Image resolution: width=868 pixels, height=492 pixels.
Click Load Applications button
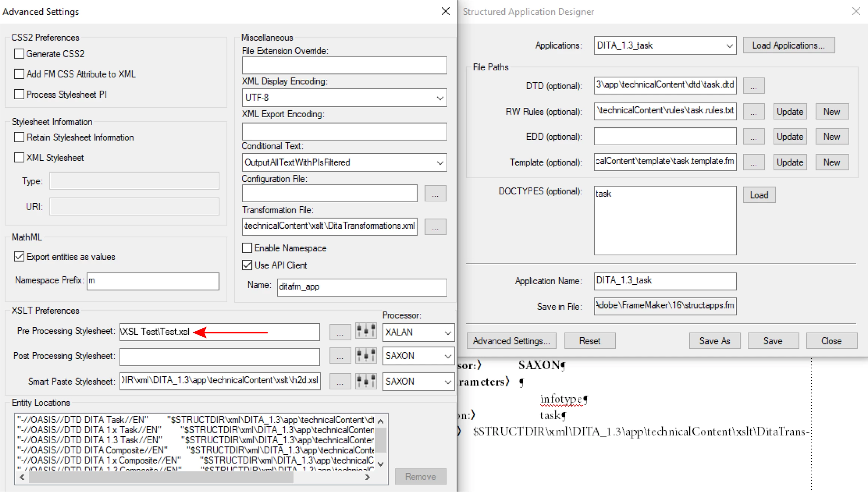point(789,45)
